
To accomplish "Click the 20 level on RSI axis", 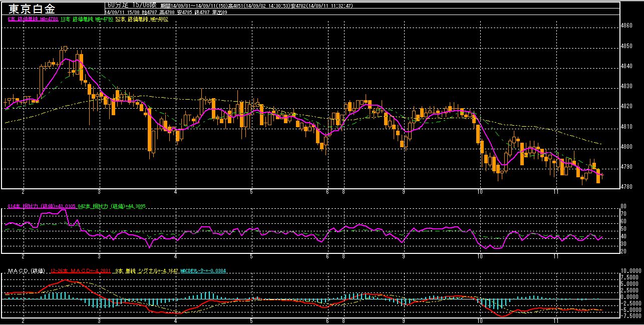I will pyautogui.click(x=623, y=251).
